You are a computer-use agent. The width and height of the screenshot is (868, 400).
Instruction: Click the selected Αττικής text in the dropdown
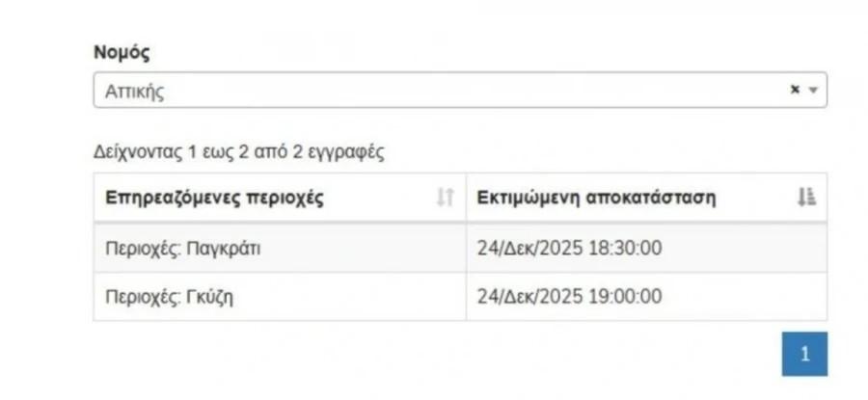coord(133,91)
